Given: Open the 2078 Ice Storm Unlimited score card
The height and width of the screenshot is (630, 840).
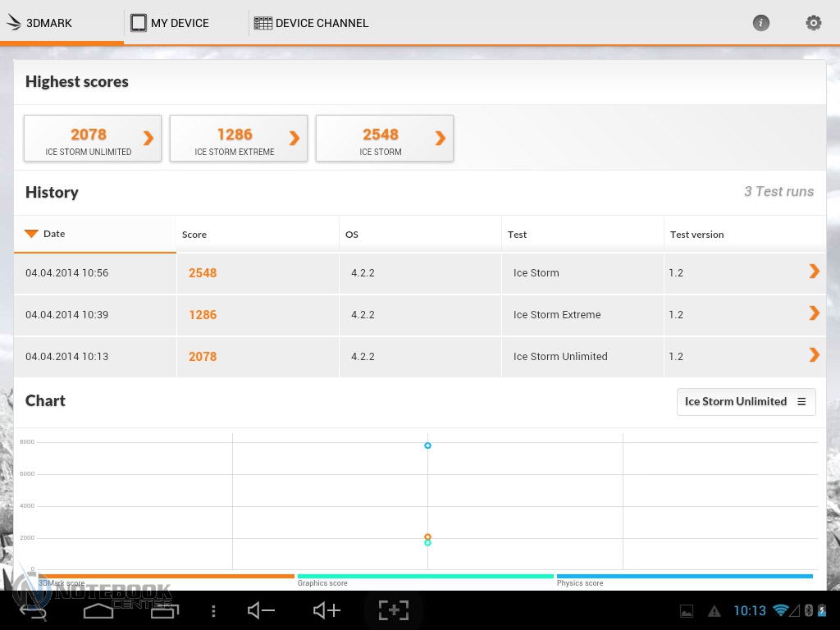Looking at the screenshot, I should point(92,139).
